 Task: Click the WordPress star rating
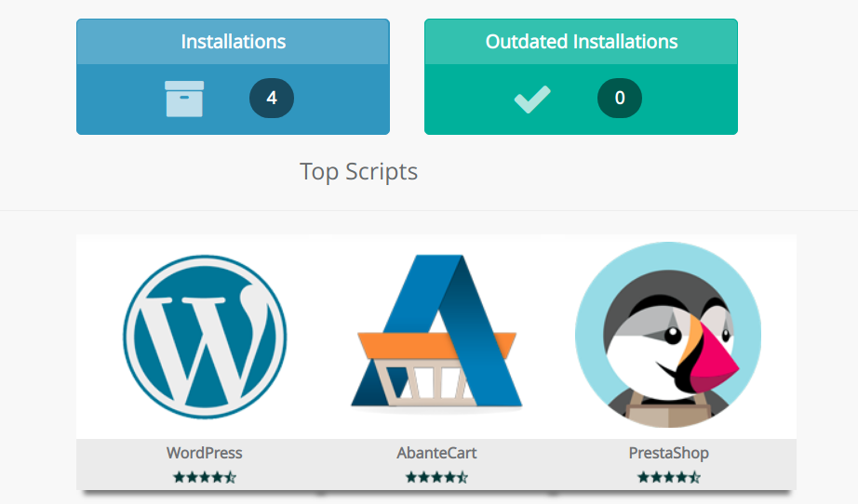tap(205, 477)
